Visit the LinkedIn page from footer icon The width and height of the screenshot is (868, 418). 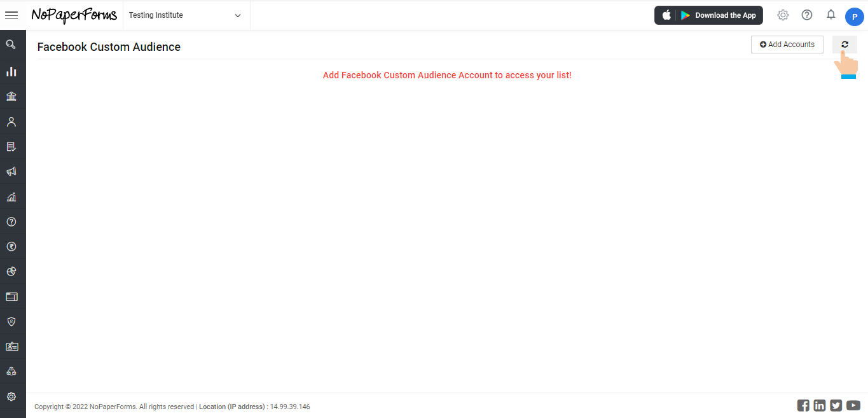[x=820, y=405]
